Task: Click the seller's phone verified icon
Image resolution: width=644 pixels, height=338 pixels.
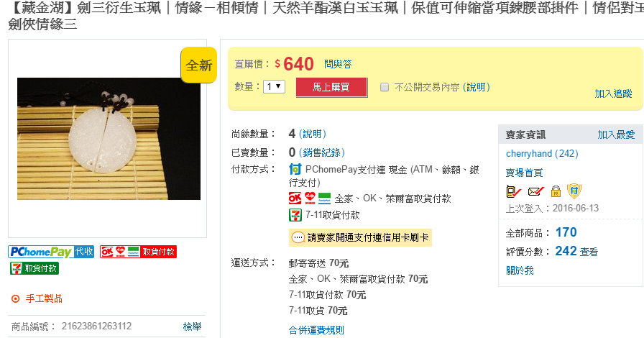Action: (x=513, y=191)
